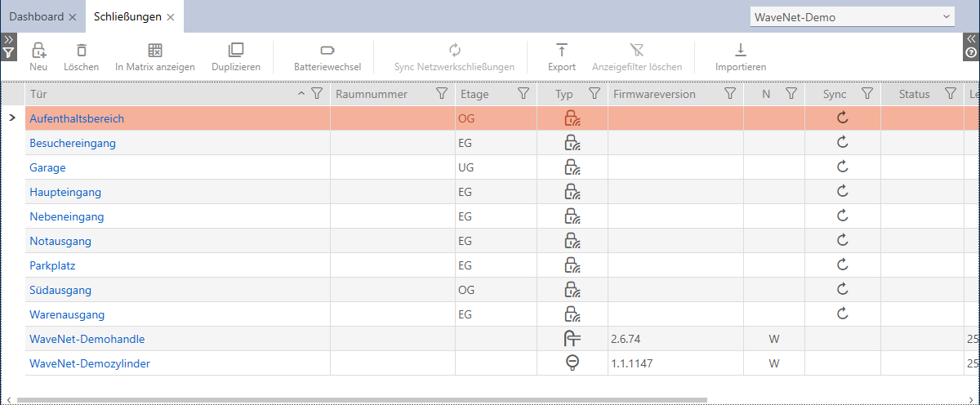Open the Besuchereingang door entry
Image resolution: width=980 pixels, height=405 pixels.
coord(73,143)
